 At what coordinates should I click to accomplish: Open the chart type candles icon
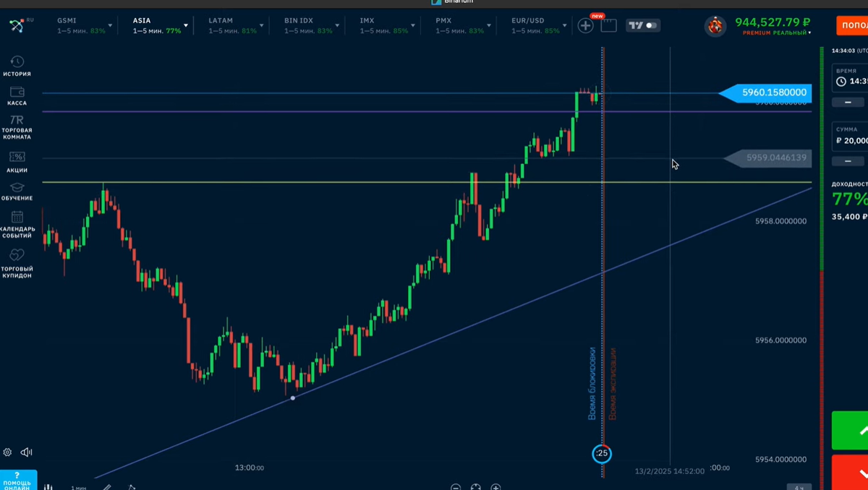point(48,487)
